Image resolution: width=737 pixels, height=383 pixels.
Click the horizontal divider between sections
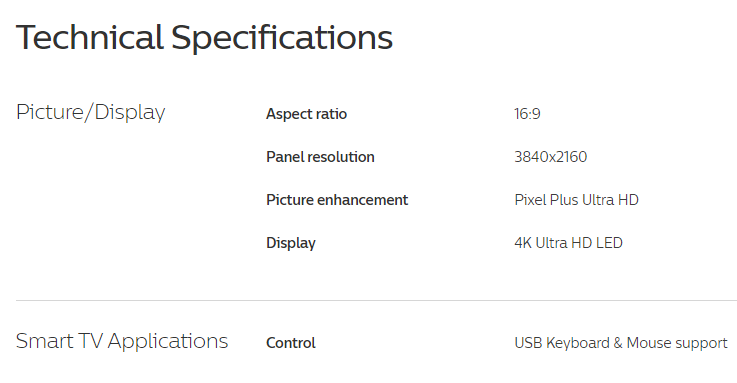376,300
